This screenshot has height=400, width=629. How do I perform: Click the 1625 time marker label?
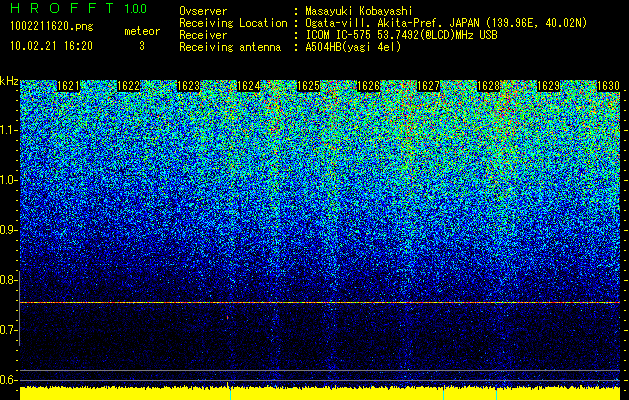pyautogui.click(x=308, y=86)
